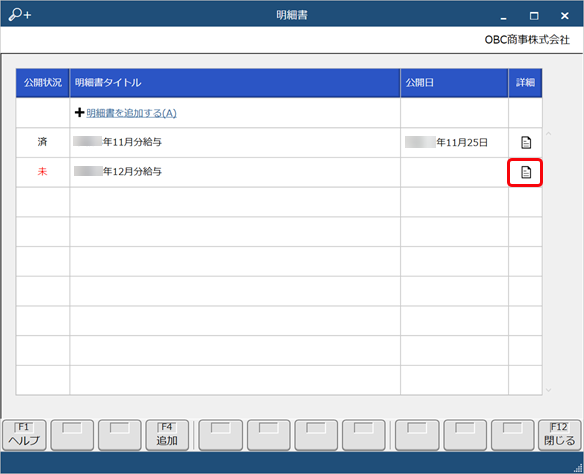
Task: Click the plus icon beside 明細書を追加する
Action: point(79,112)
